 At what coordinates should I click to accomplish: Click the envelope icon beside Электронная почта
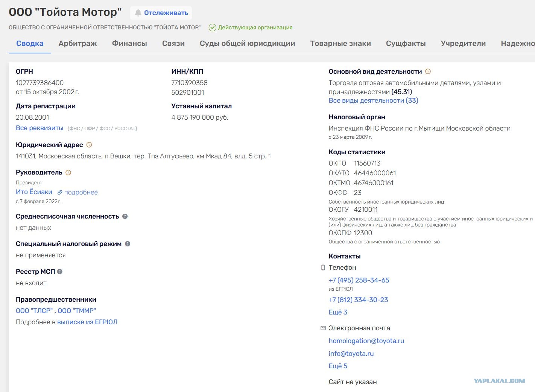click(323, 328)
